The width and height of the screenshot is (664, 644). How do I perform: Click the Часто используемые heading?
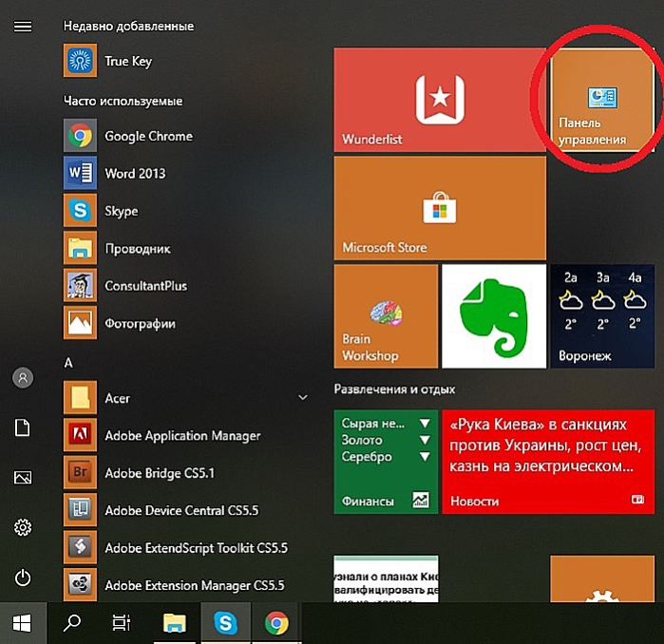click(x=123, y=101)
